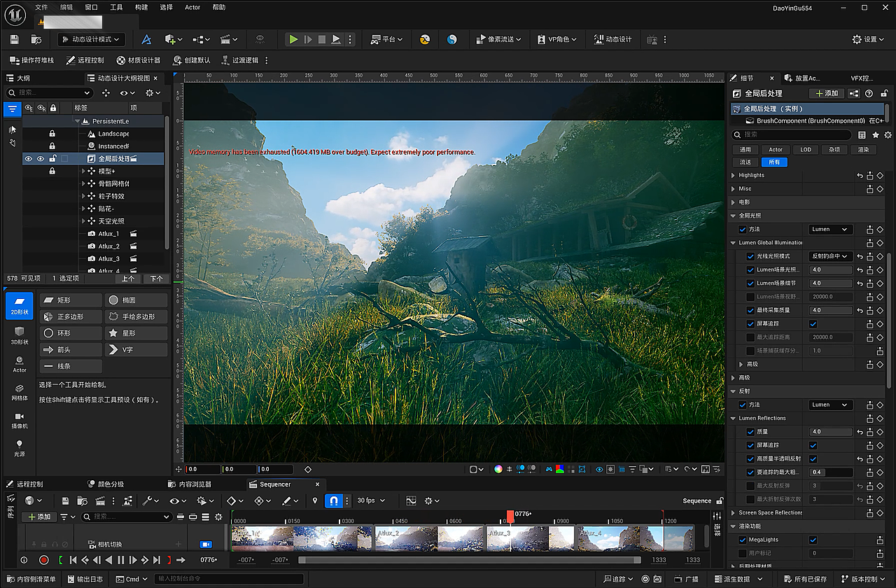This screenshot has height=588, width=896.
Task: Open the 平台 platforms dropdown
Action: point(387,39)
